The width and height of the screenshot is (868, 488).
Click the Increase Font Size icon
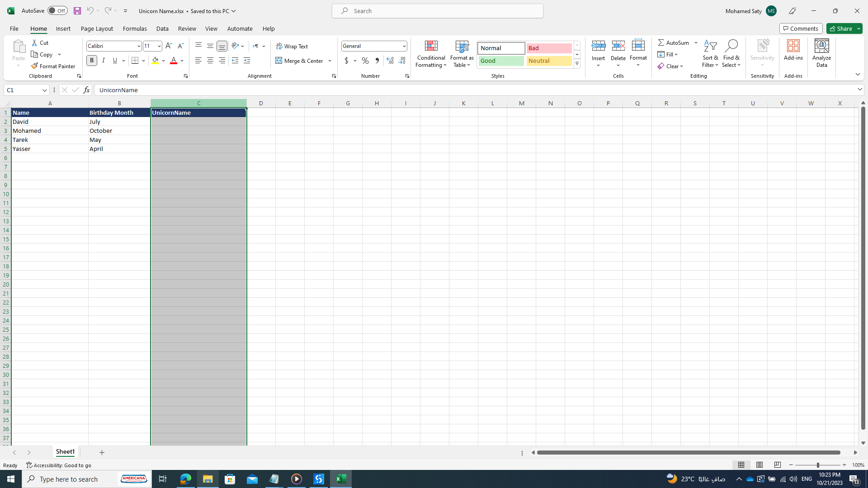[169, 46]
